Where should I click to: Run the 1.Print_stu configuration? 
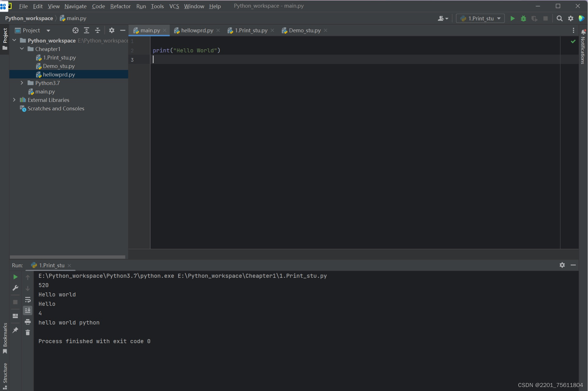click(513, 18)
